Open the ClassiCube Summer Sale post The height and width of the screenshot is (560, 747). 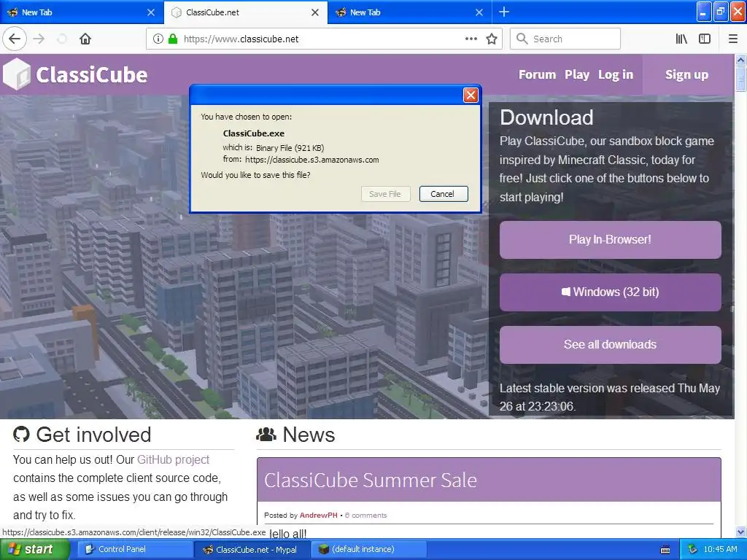370,480
